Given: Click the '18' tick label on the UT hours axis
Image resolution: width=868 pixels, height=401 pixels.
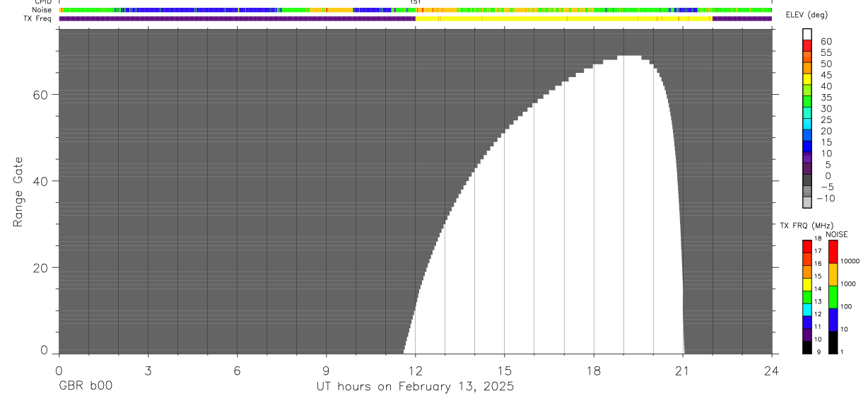Looking at the screenshot, I should pos(594,371).
